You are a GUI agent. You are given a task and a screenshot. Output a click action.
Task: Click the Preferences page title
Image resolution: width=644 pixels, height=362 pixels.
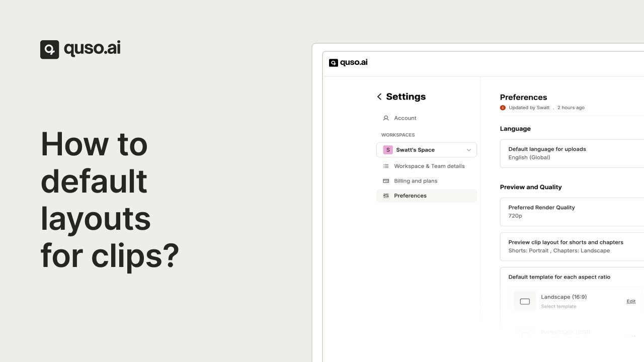coord(523,97)
